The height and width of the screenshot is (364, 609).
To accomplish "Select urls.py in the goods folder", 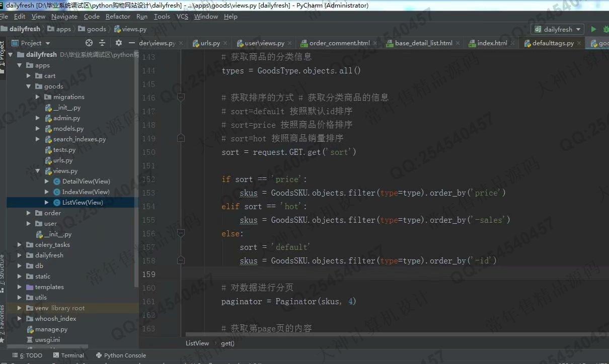I will point(59,160).
